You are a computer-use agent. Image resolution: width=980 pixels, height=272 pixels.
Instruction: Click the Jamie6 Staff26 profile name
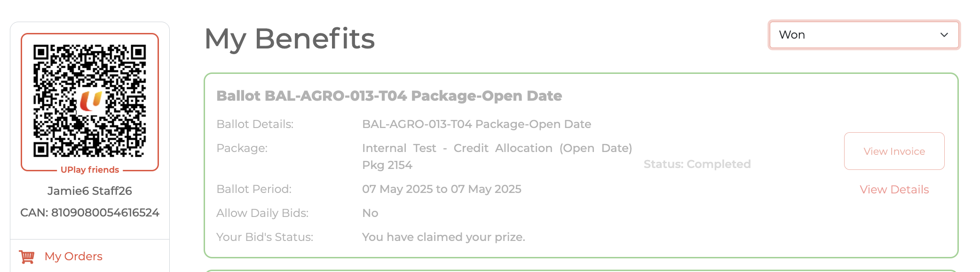point(90,191)
